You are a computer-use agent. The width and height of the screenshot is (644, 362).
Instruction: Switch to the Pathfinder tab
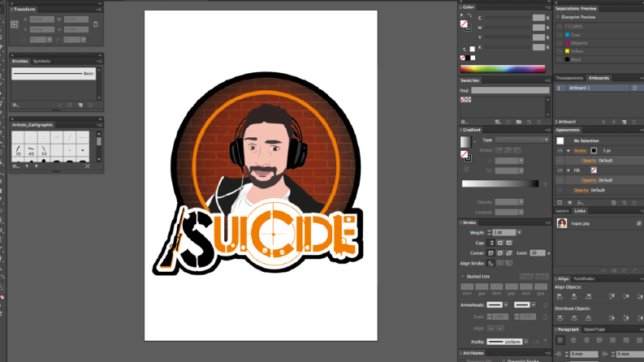(x=584, y=278)
